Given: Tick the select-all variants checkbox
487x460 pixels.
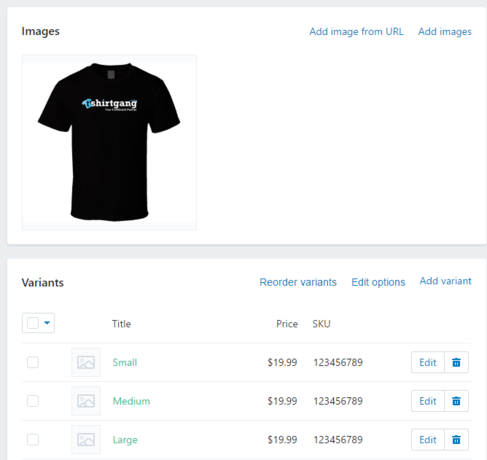Looking at the screenshot, I should coord(33,323).
